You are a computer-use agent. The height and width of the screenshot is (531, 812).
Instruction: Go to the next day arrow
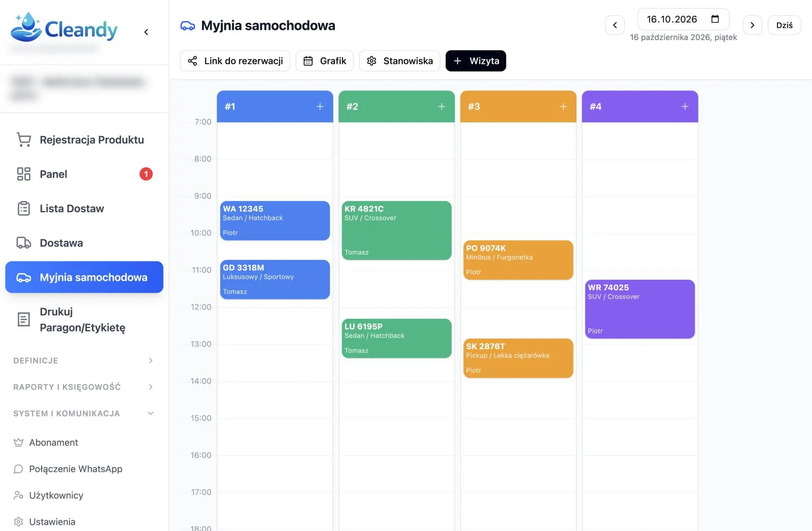click(752, 25)
